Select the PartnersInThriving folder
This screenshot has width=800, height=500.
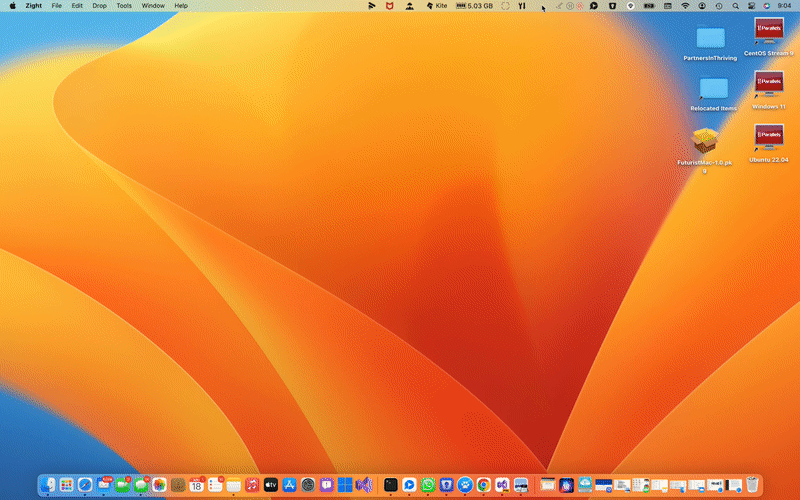[710, 38]
